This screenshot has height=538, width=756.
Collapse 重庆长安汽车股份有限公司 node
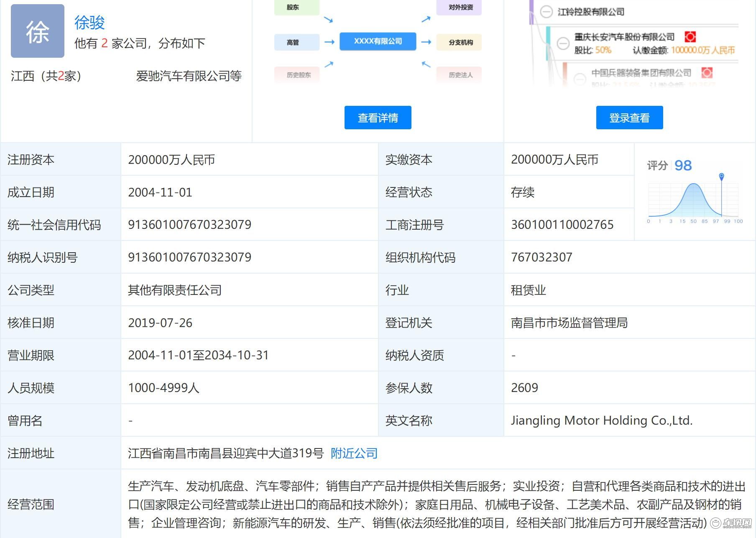coord(563,43)
